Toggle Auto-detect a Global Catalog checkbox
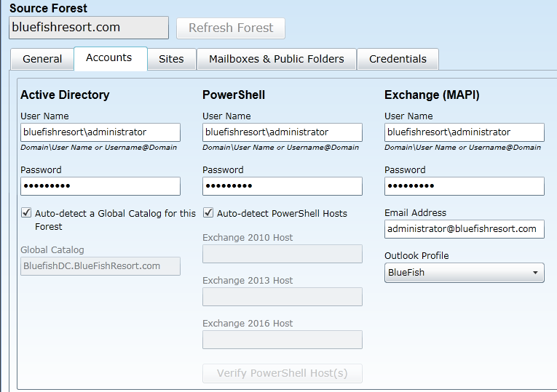Image resolution: width=557 pixels, height=392 pixels. (27, 213)
